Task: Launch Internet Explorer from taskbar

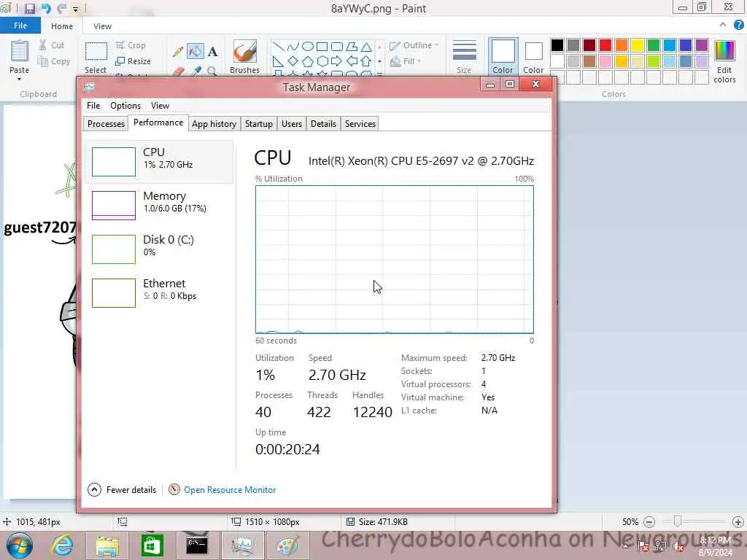Action: pyautogui.click(x=63, y=545)
